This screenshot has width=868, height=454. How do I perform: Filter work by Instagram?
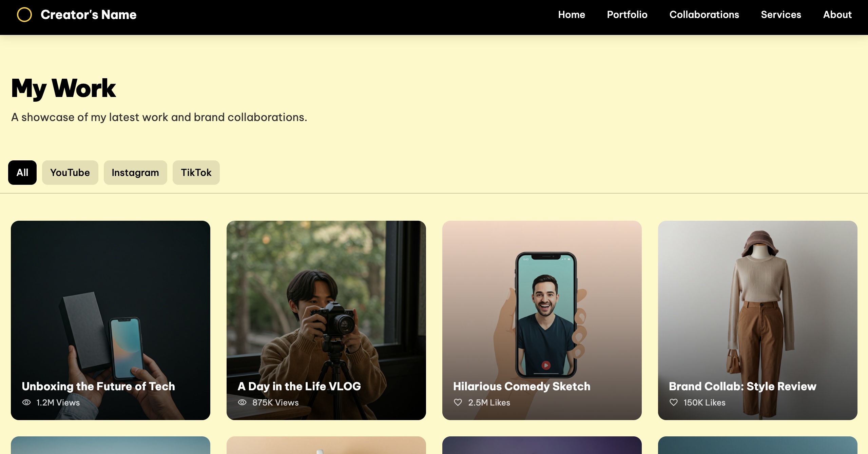(x=135, y=173)
